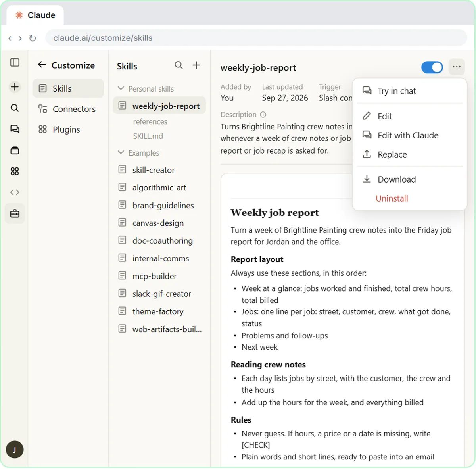Image resolution: width=476 pixels, height=469 pixels.
Task: Collapse the Examples section
Action: coord(121,152)
